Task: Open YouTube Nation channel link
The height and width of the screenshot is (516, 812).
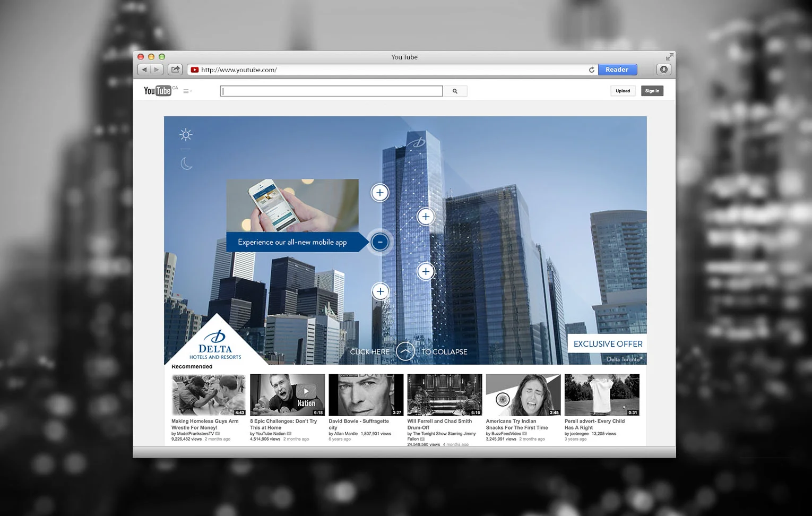Action: 271,434
